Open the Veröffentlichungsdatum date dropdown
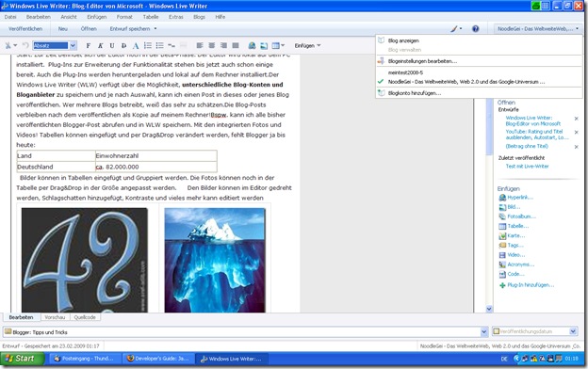Image resolution: width=588 pixels, height=369 pixels. coord(573,331)
